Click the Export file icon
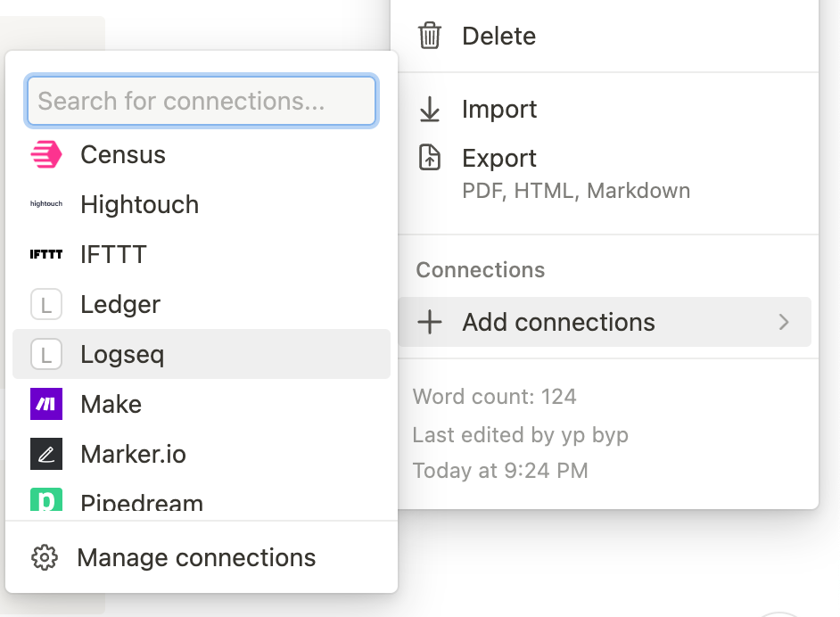The height and width of the screenshot is (617, 840). click(430, 158)
